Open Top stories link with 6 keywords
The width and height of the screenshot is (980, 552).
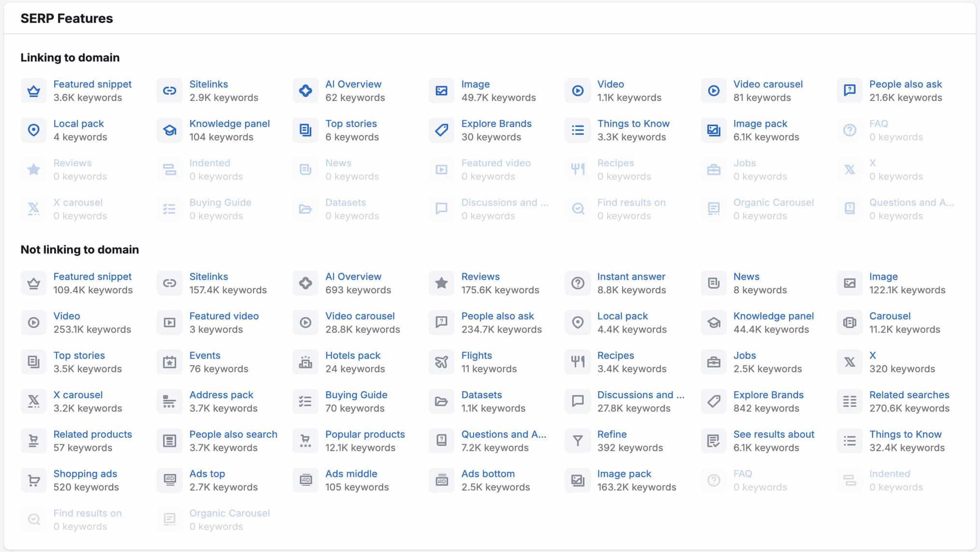351,124
